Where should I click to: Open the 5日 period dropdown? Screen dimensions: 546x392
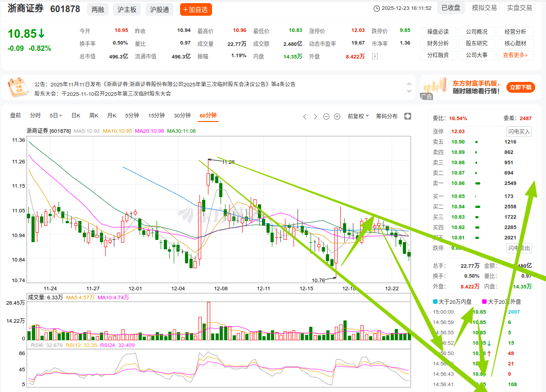point(56,116)
